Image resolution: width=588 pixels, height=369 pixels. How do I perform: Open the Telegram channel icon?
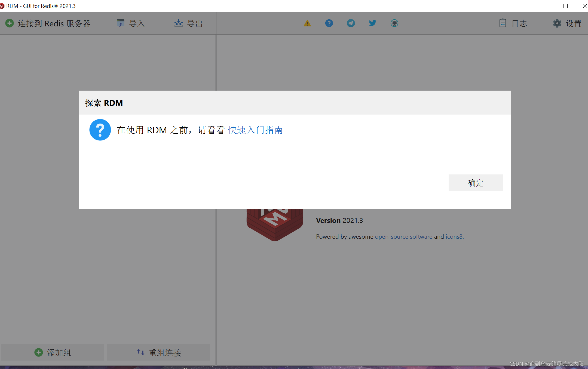click(x=351, y=23)
